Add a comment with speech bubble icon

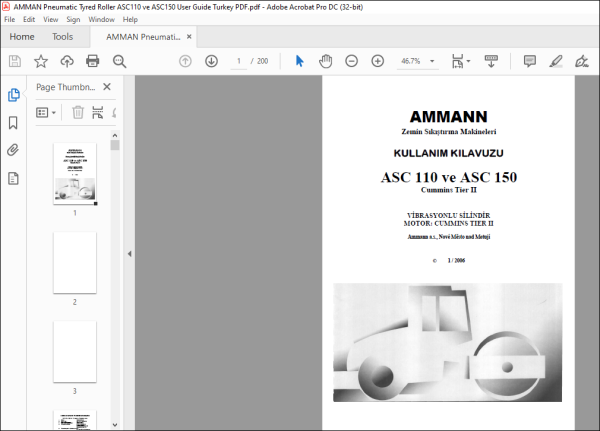530,61
